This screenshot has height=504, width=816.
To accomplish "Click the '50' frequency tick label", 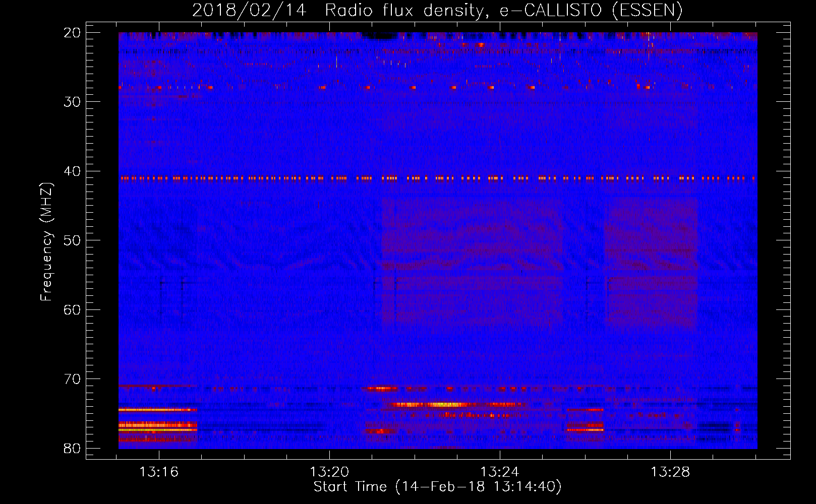I will click(72, 240).
